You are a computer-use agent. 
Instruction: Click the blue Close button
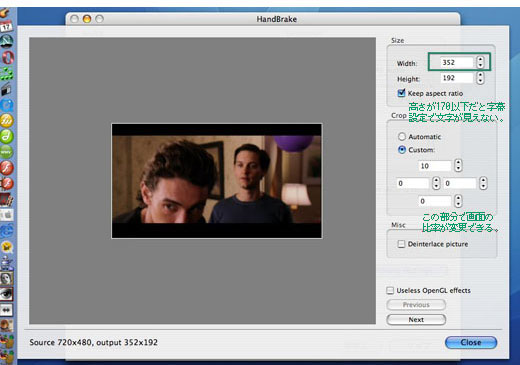tap(471, 342)
